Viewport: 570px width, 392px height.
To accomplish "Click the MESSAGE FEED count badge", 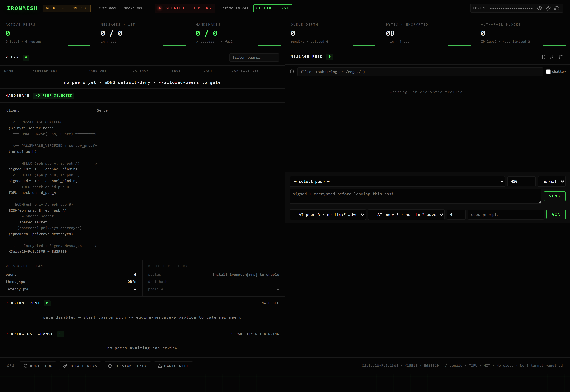I will [x=330, y=57].
